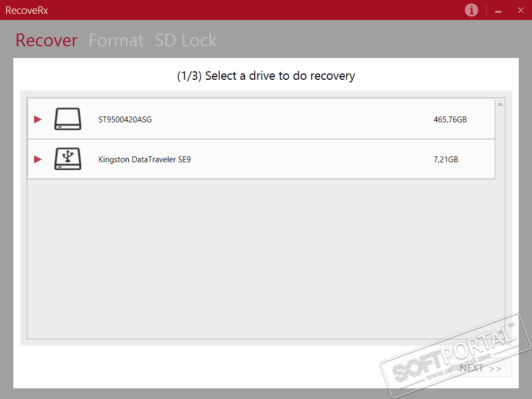Image resolution: width=532 pixels, height=399 pixels.
Task: Click the hard drive icon for ST9500420ASG
Action: 68,119
